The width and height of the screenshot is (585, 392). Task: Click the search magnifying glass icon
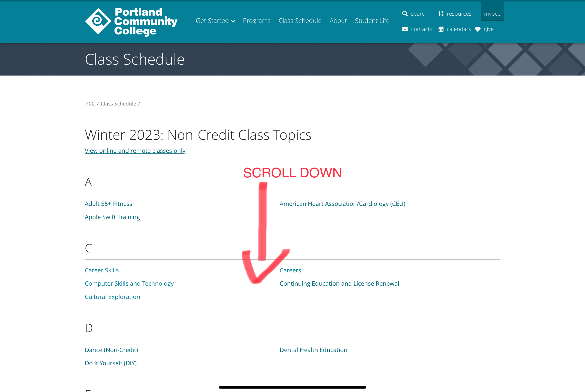click(x=405, y=13)
